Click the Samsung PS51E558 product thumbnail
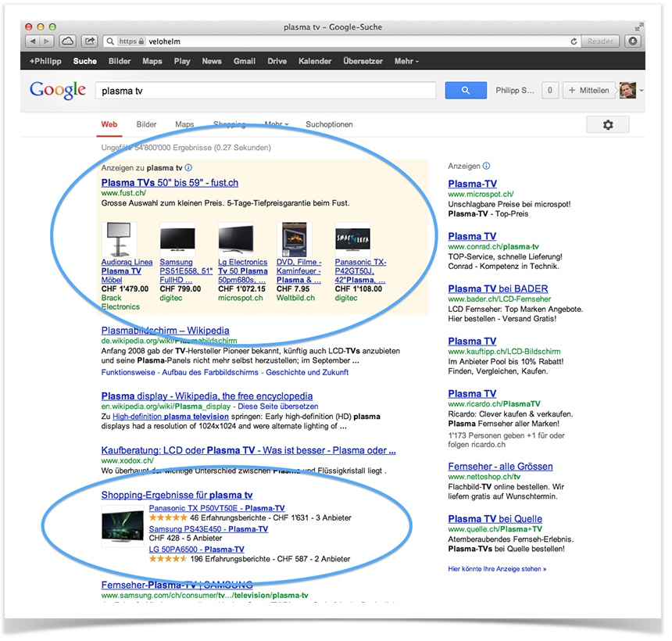 pos(177,239)
